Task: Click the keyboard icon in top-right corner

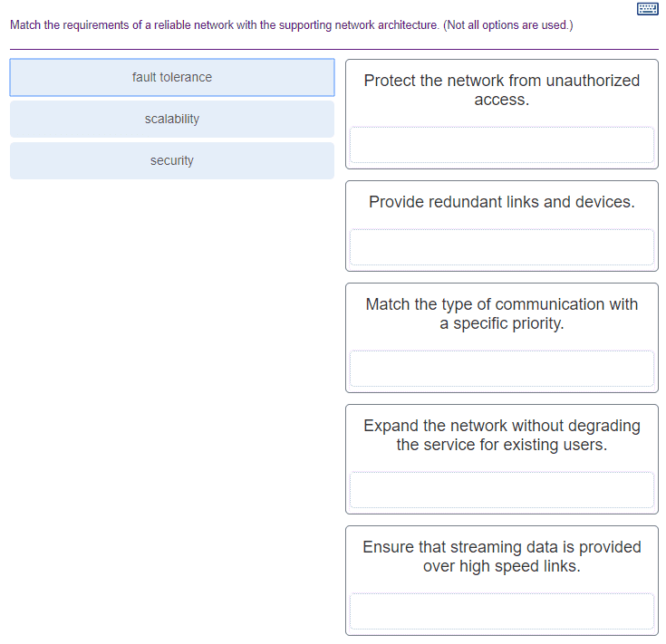Action: (648, 9)
